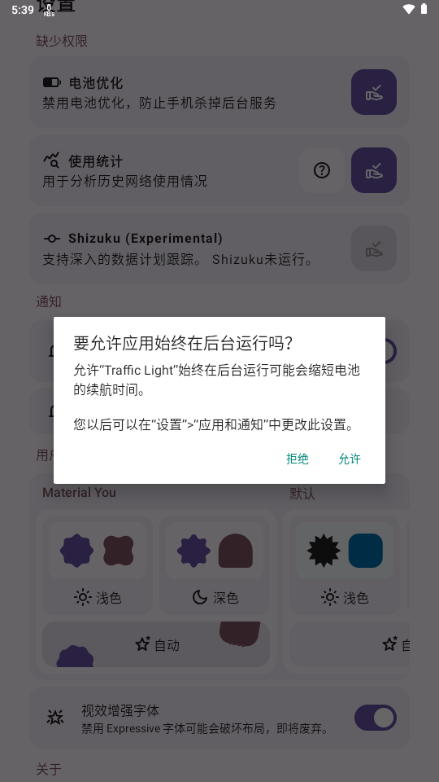Click the blue rounded-square color swatch

(366, 551)
